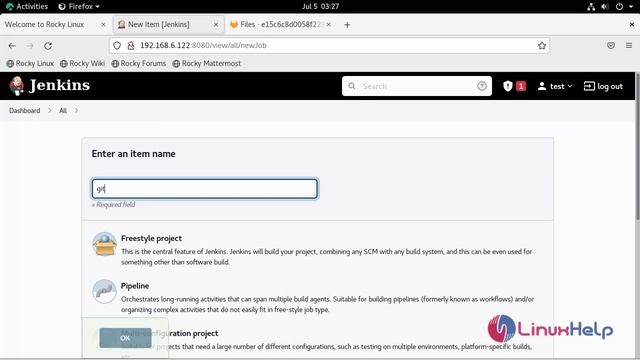Viewport: 640px width, 360px height.
Task: Click the network status icon
Action: [x=591, y=7]
